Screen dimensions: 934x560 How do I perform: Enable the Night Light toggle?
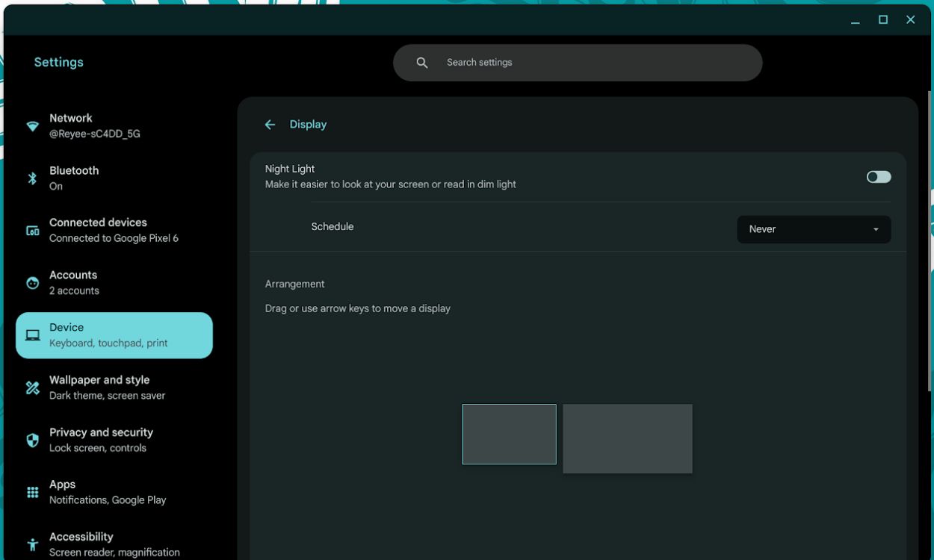pyautogui.click(x=879, y=175)
